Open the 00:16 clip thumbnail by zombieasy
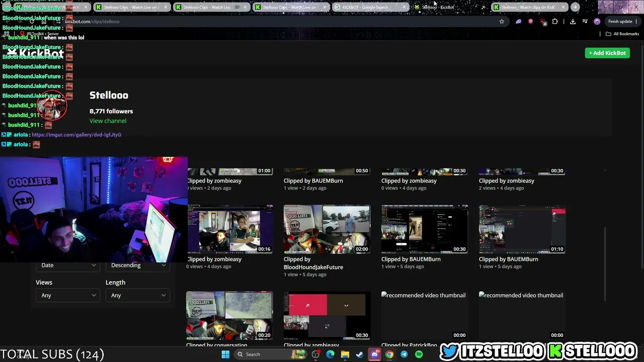 230,229
